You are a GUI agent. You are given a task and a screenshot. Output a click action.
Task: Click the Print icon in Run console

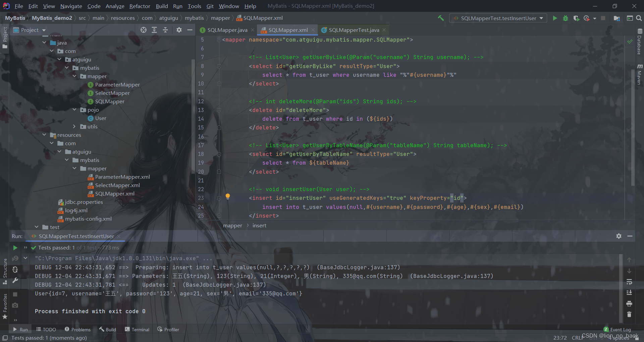(x=629, y=304)
